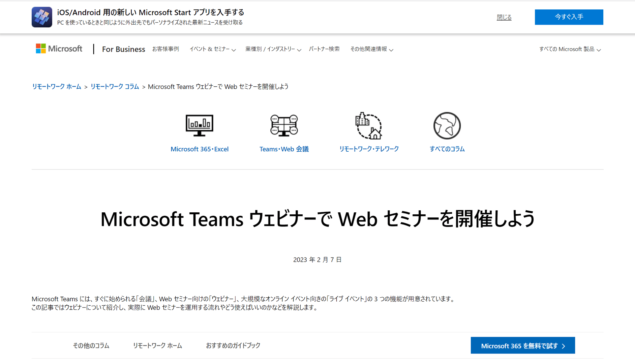Expand すべての Microsoft 製品 dropdown
Screen dimensions: 635x364
570,49
